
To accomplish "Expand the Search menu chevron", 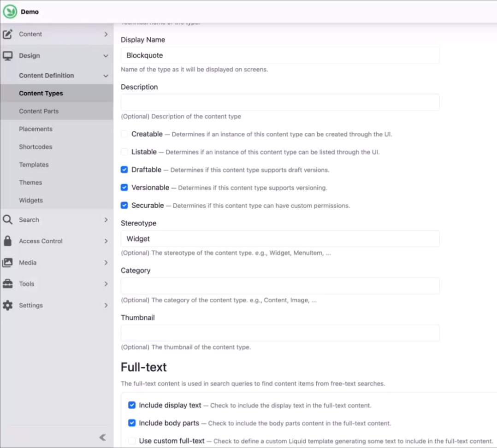I will [106, 219].
